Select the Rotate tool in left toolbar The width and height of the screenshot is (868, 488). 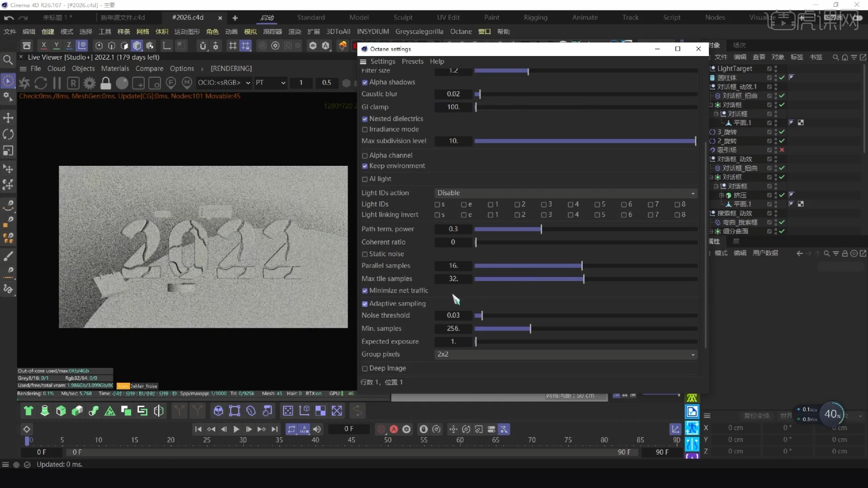pyautogui.click(x=8, y=134)
